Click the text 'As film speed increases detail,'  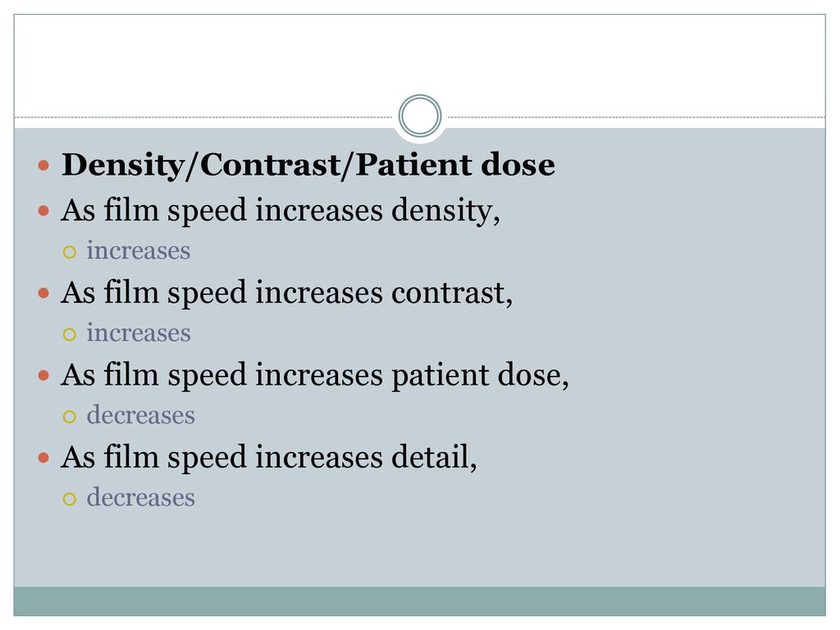[x=268, y=458]
